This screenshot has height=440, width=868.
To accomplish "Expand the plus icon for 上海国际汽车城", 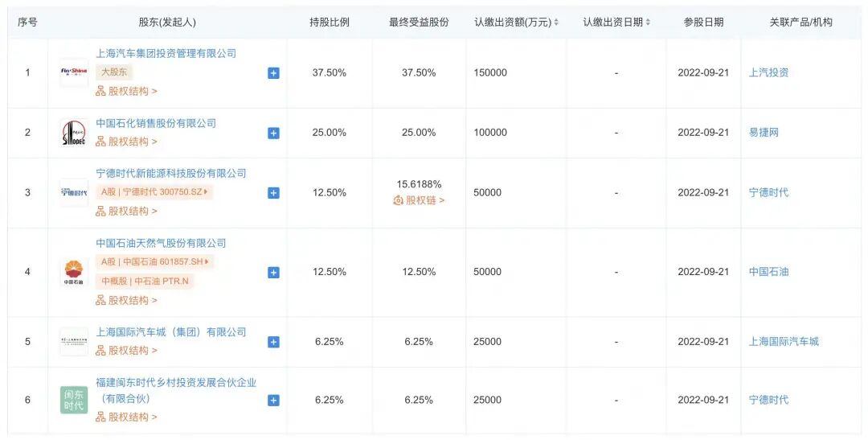I will click(x=273, y=342).
